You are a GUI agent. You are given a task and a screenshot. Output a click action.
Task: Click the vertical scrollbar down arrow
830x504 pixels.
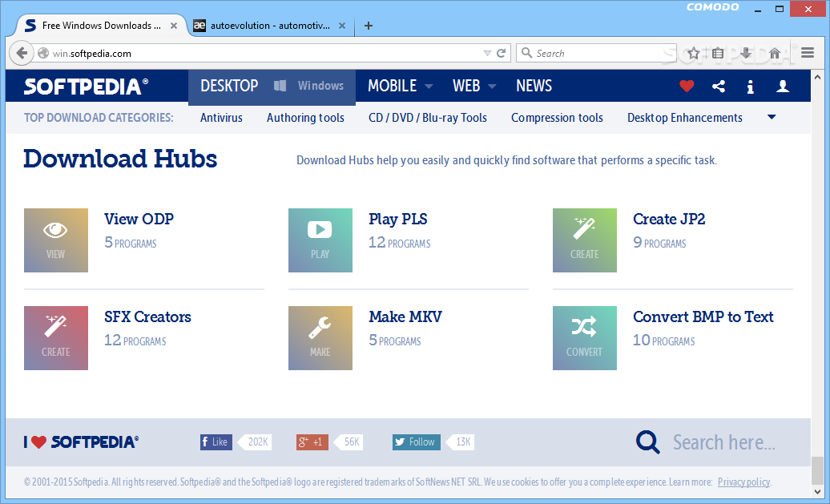818,490
